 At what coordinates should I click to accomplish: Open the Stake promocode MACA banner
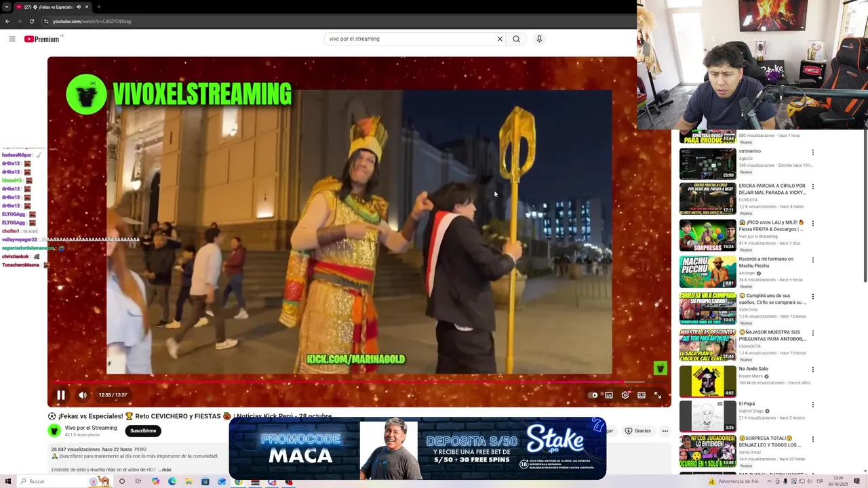coord(418,448)
